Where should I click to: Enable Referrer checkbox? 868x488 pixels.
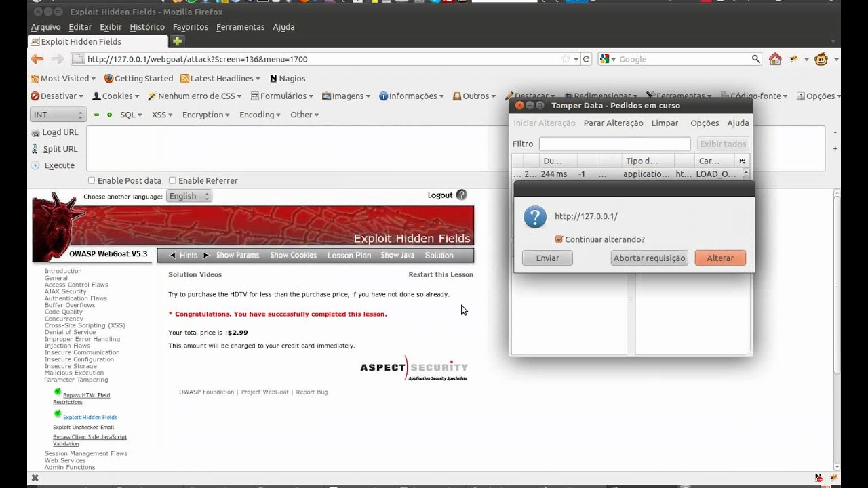(x=172, y=180)
